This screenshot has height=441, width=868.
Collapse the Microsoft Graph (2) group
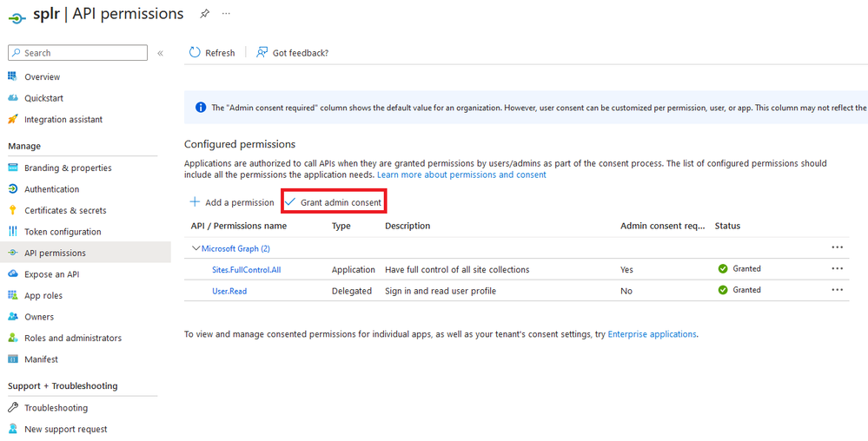(x=195, y=248)
